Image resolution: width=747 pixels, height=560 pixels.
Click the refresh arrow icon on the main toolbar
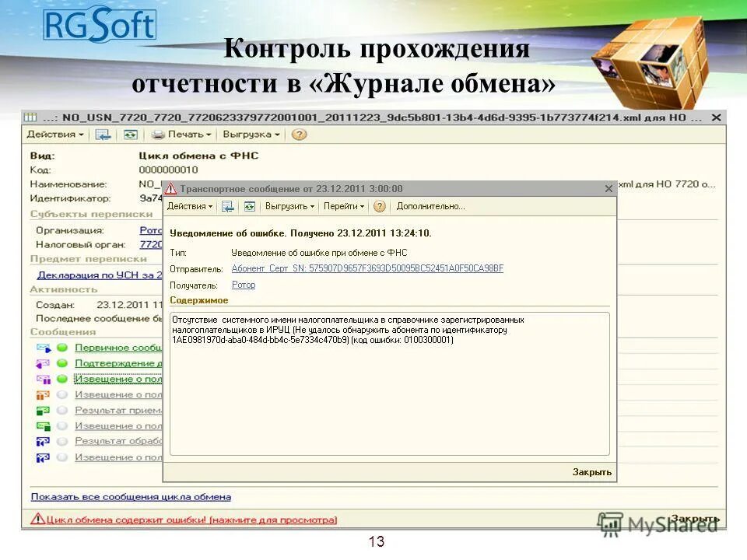[103, 135]
